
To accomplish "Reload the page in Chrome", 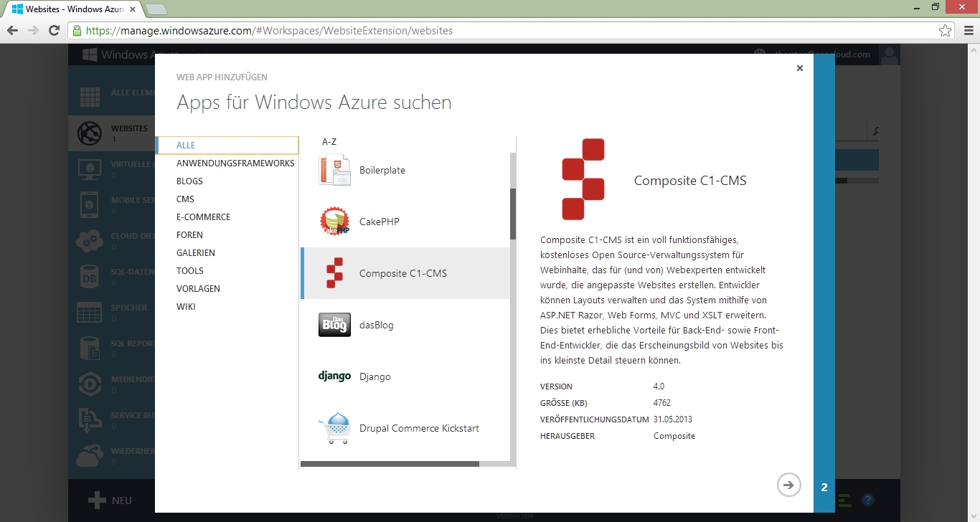I will click(54, 31).
